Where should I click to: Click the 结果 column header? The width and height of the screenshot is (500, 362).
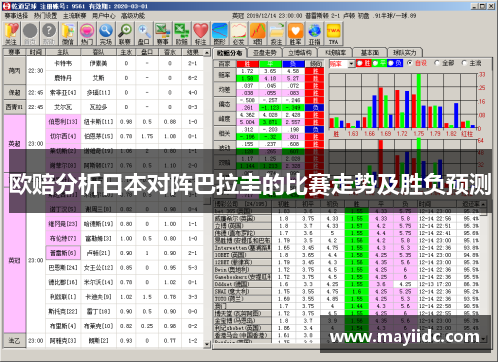(x=193, y=52)
